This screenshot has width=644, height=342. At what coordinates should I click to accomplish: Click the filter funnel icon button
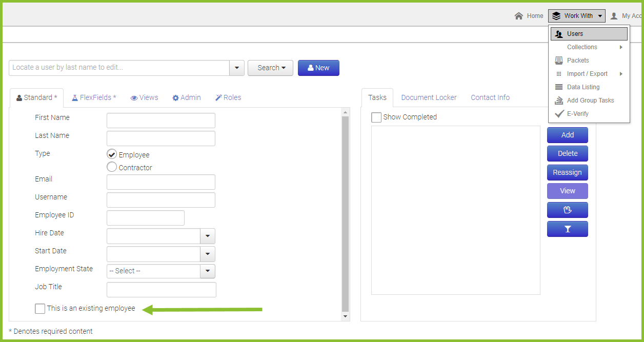coord(568,229)
